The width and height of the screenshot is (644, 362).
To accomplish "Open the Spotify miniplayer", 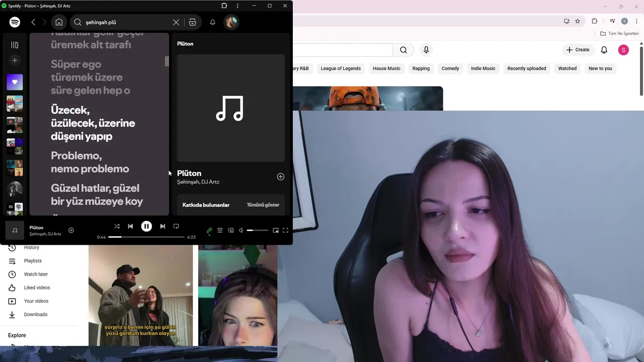I will click(x=276, y=230).
